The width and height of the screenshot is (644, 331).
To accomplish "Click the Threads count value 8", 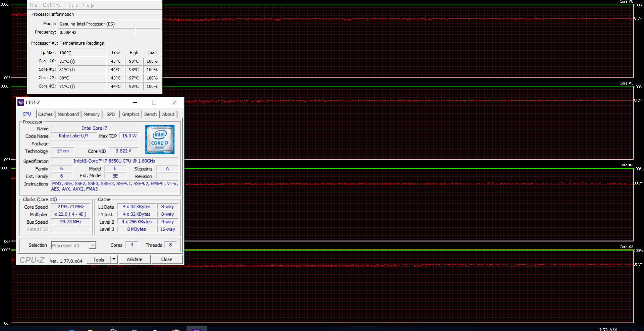I will coord(170,245).
